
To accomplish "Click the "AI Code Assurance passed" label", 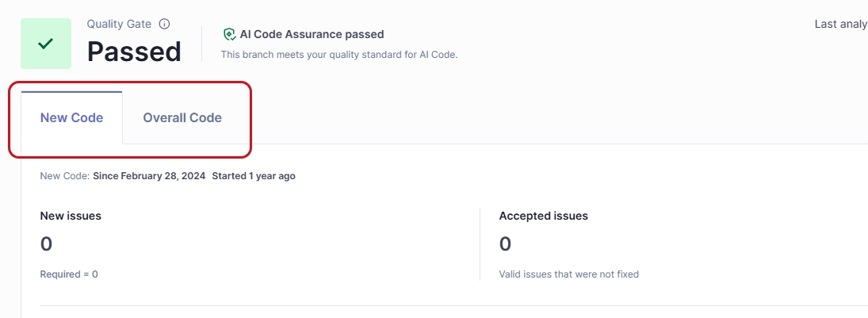I will 312,34.
